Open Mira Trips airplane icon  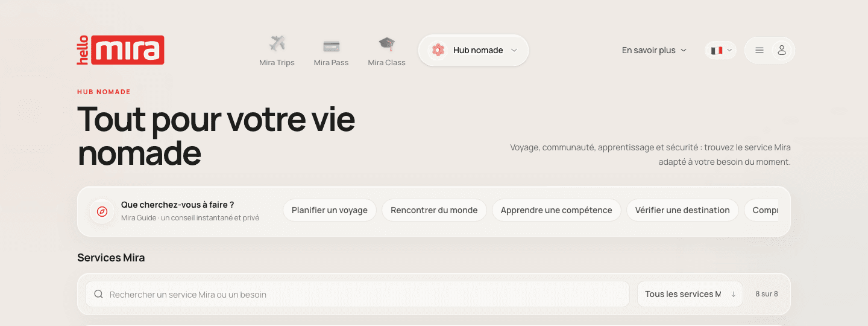click(x=277, y=44)
